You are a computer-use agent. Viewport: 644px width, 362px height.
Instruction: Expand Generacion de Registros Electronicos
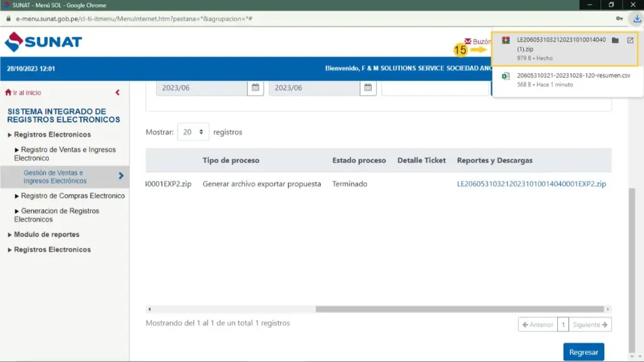(57, 215)
